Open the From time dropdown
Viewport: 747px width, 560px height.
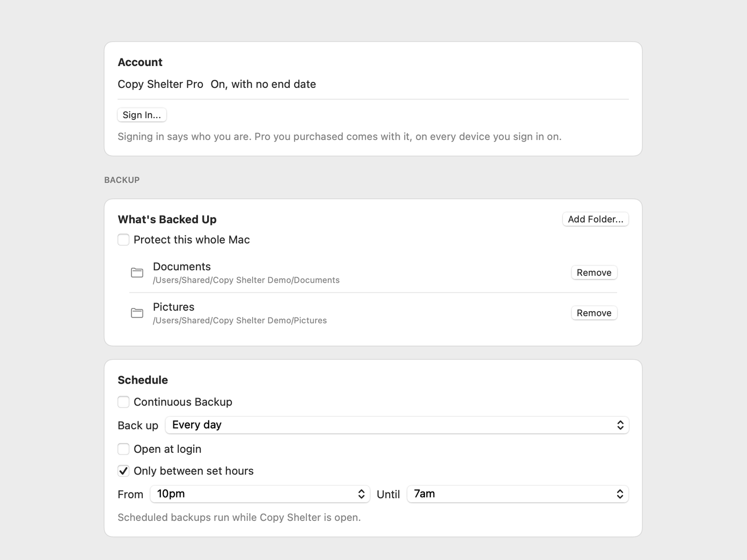pos(260,494)
